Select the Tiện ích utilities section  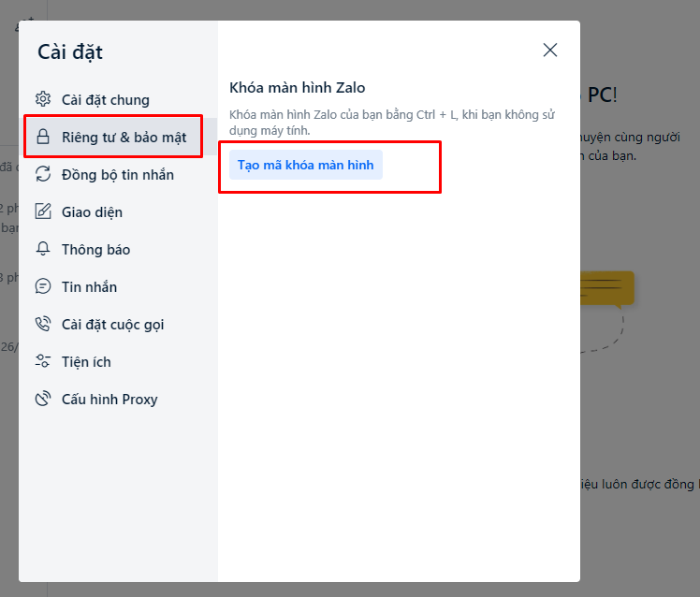click(86, 362)
